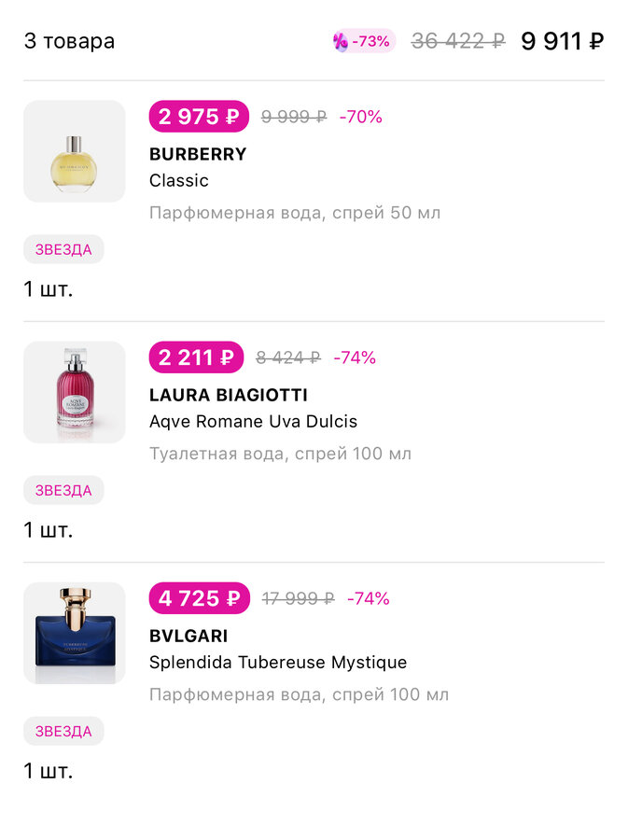Open the BURBERRY brand title
This screenshot has height=840, width=628.
[x=198, y=154]
